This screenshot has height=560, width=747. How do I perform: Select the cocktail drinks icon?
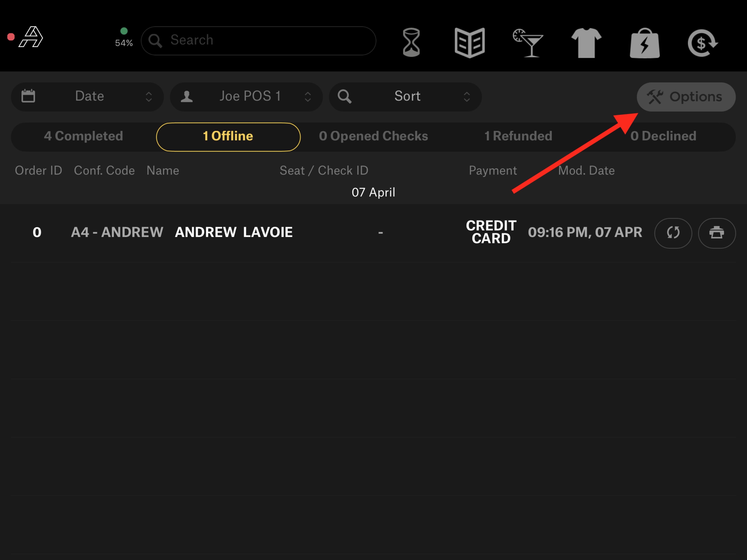pyautogui.click(x=529, y=42)
